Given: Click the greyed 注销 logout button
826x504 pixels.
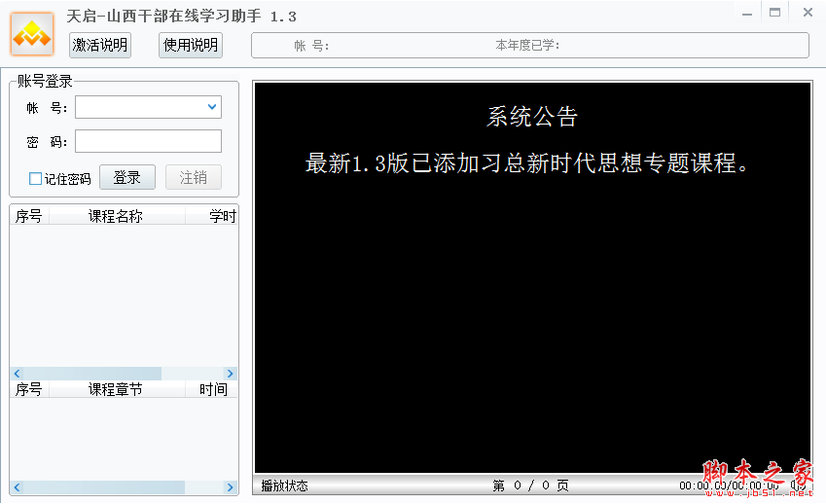Looking at the screenshot, I should [x=194, y=177].
